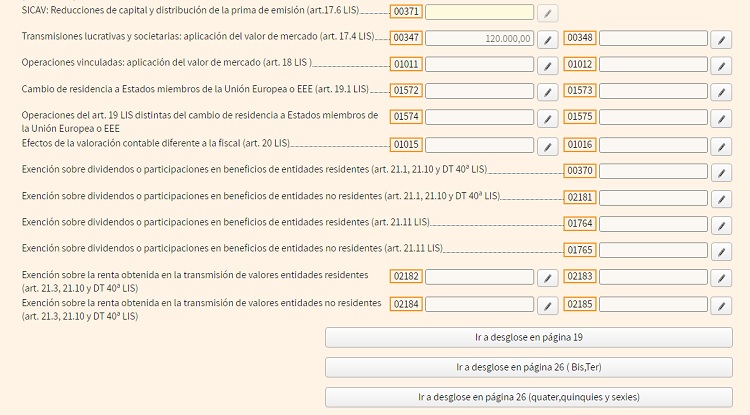The height and width of the screenshot is (415, 750).
Task: Click the edit pencil next to field 00347
Action: tap(548, 40)
